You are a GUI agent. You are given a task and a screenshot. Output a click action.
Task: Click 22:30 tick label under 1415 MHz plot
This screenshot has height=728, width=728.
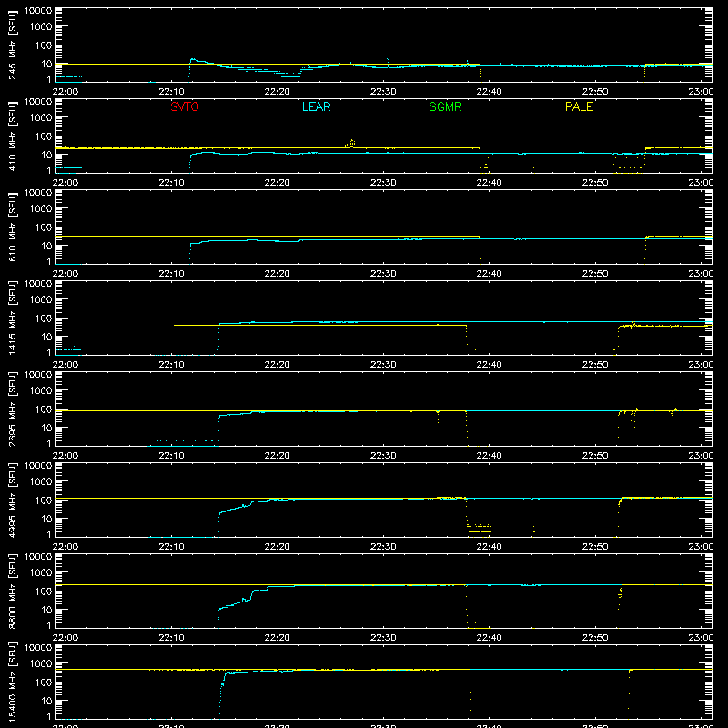pos(383,365)
